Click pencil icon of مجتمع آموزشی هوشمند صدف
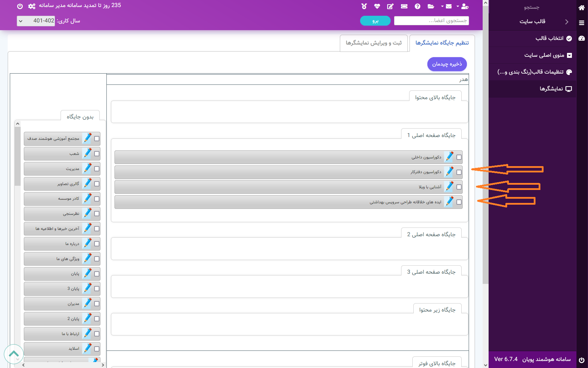588x368 pixels. click(x=87, y=138)
